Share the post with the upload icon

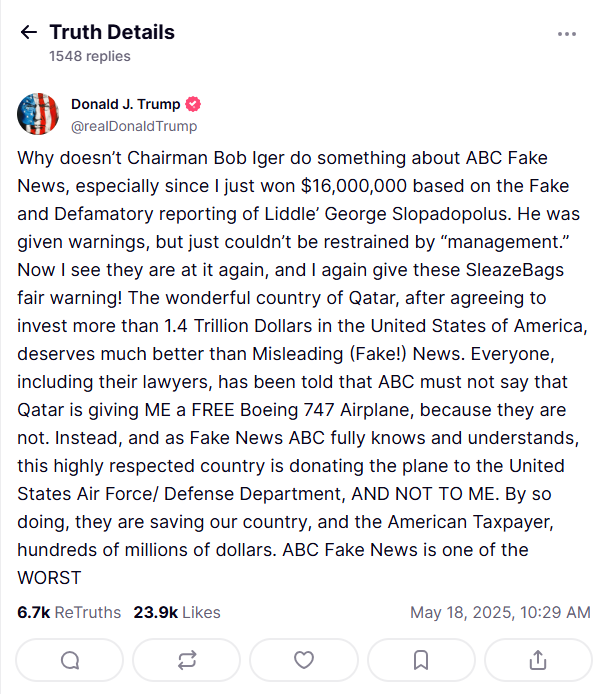(538, 660)
